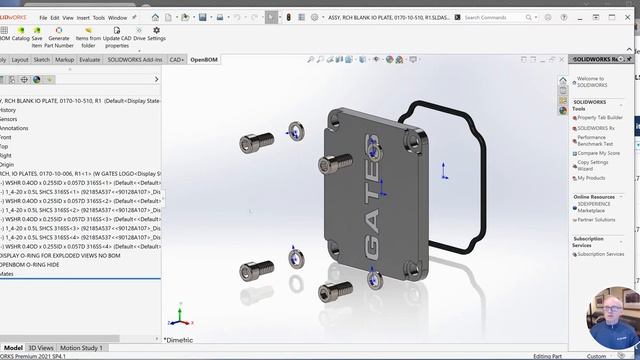Image resolution: width=640 pixels, height=360 pixels.
Task: Toggle Hide/Show Items eye icon
Action: [376, 60]
